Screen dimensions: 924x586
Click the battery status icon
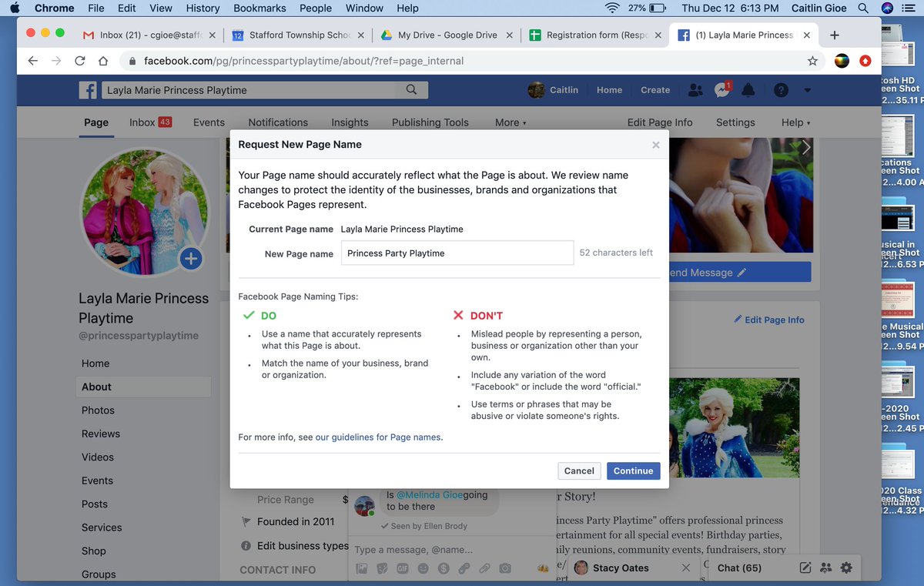tap(658, 8)
